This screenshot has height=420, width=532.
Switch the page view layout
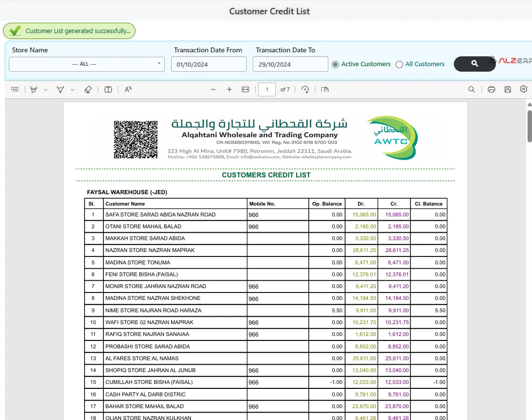click(x=324, y=89)
